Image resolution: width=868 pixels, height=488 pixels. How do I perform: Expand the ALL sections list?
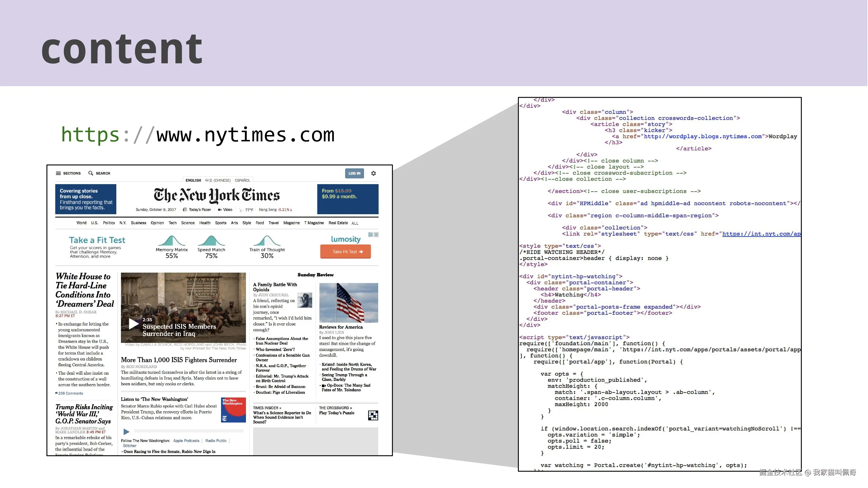(355, 223)
